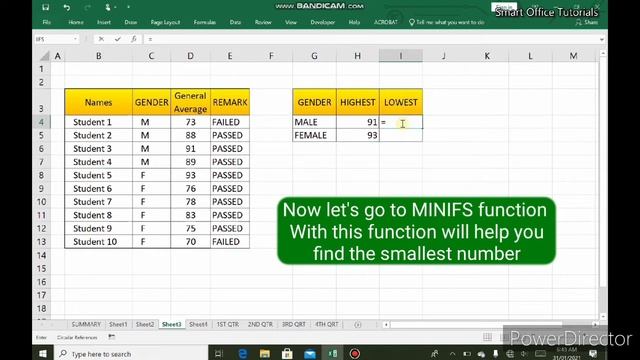Click the LOWEST header cell
The image size is (640, 360).
pyautogui.click(x=401, y=102)
